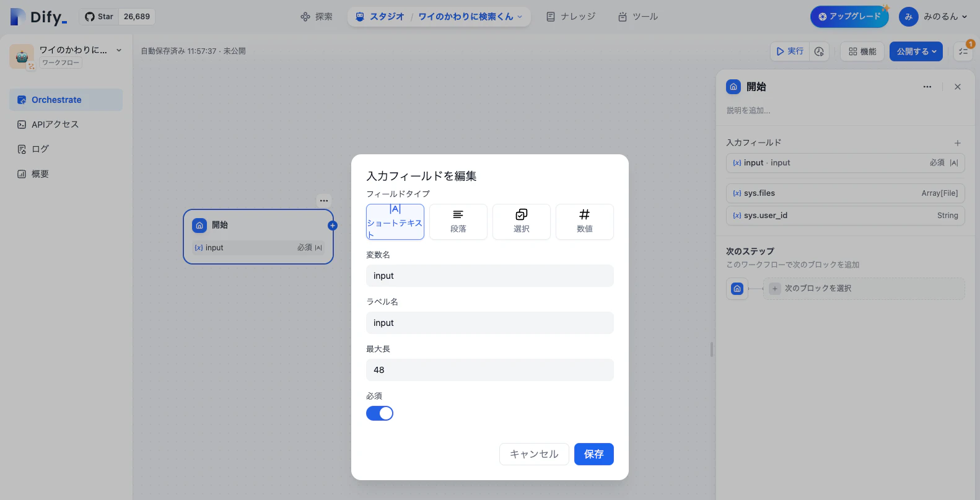
Task: Select the 数値 field type
Action: coord(585,222)
